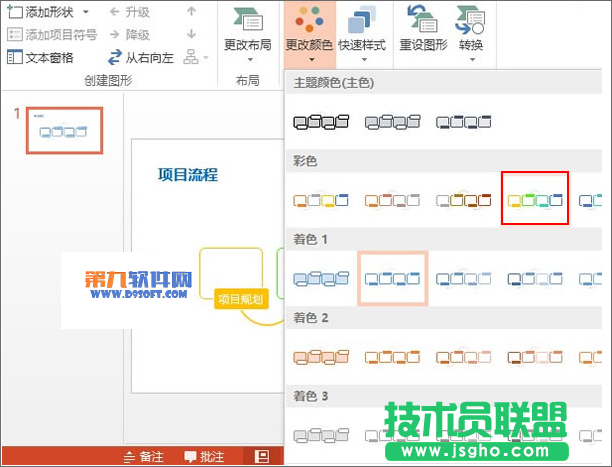Select the 项目规划 SmartArt label
This screenshot has height=467, width=612.
241,299
